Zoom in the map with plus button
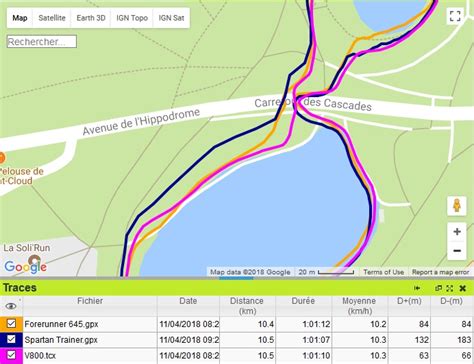Image resolution: width=474 pixels, height=364 pixels. (x=457, y=231)
